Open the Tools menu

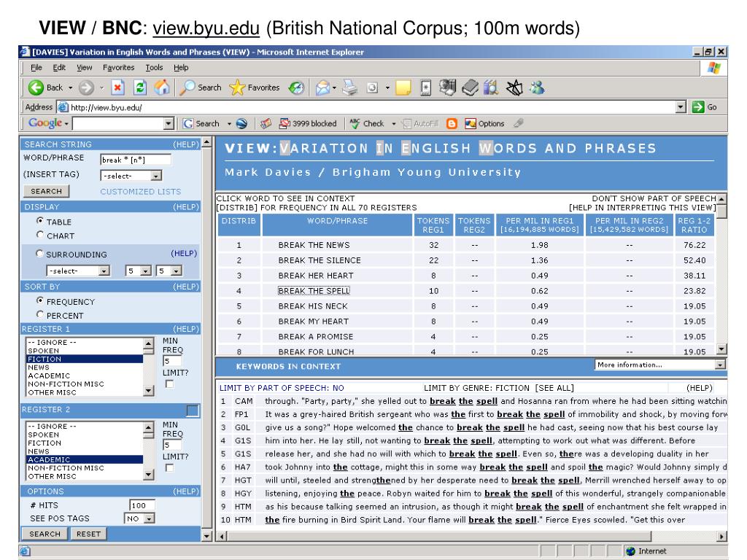(x=155, y=68)
